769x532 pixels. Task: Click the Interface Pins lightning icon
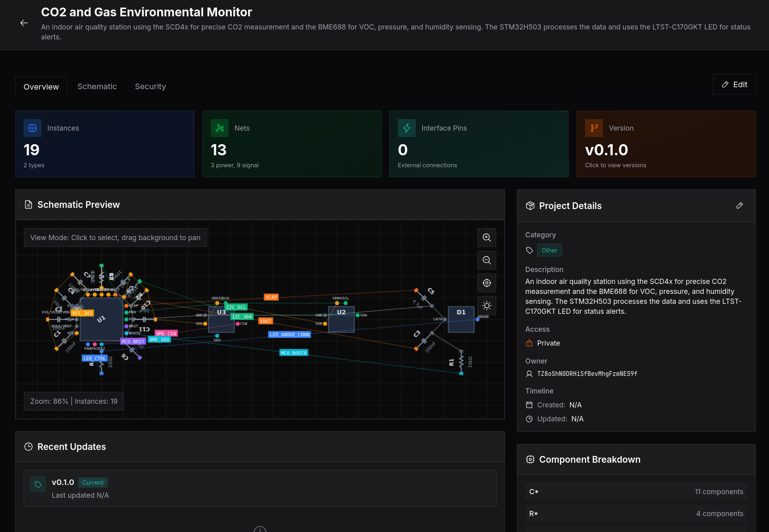click(407, 128)
